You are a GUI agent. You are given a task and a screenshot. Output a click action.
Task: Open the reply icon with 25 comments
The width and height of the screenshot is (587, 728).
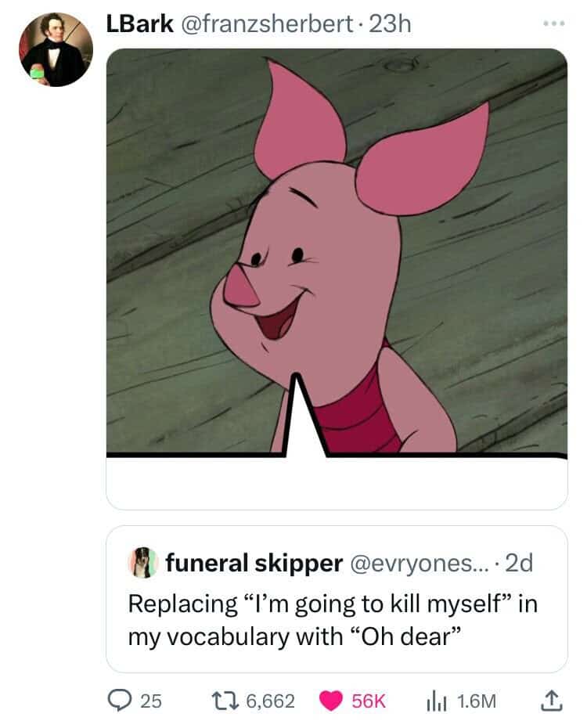tap(120, 700)
